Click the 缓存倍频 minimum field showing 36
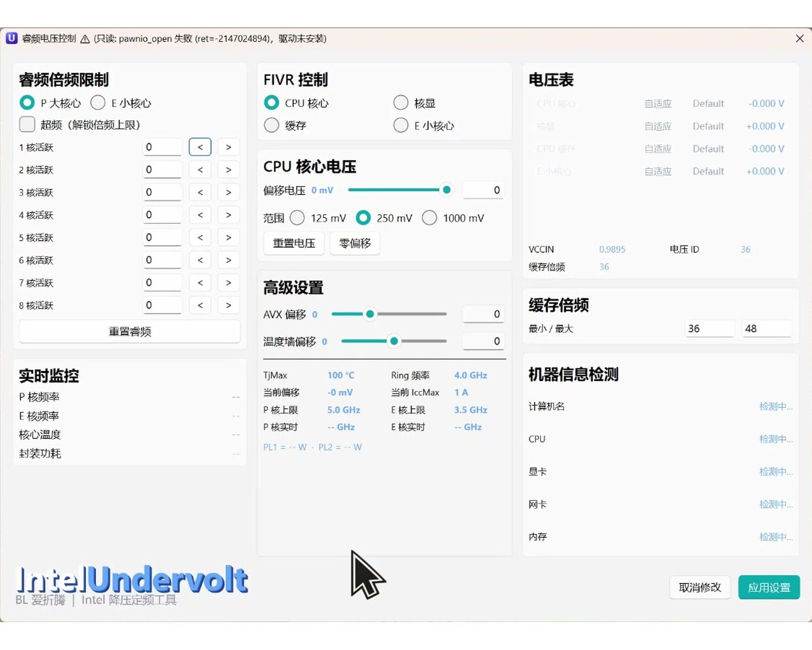 (x=709, y=329)
